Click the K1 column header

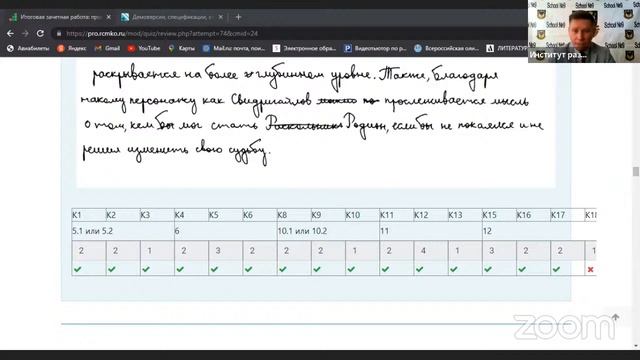pyautogui.click(x=89, y=215)
